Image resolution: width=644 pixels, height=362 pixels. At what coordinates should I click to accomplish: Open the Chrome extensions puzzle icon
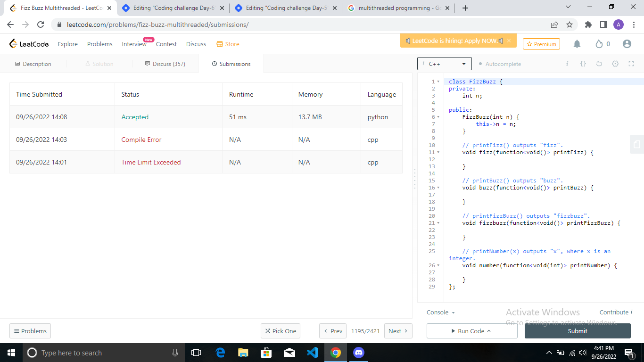(588, 25)
